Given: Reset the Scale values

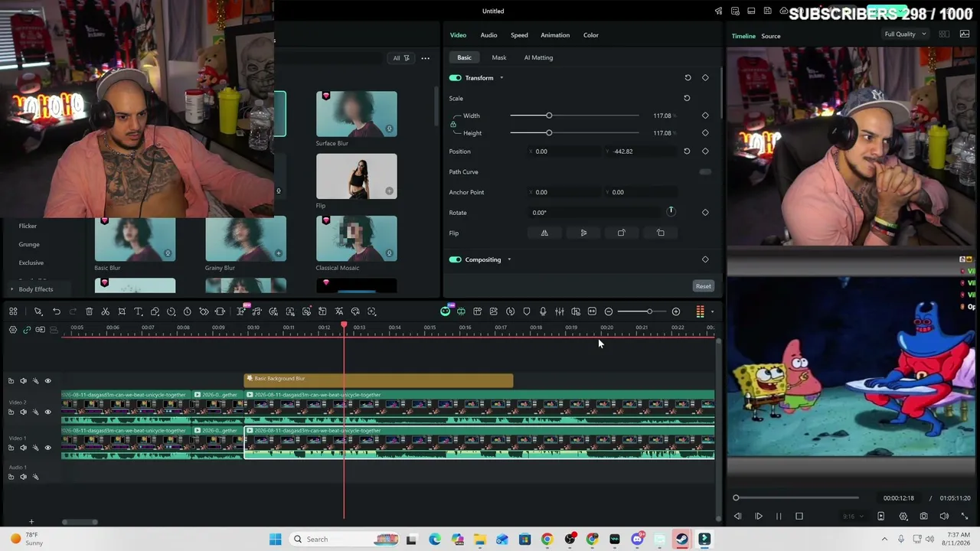Looking at the screenshot, I should [687, 98].
